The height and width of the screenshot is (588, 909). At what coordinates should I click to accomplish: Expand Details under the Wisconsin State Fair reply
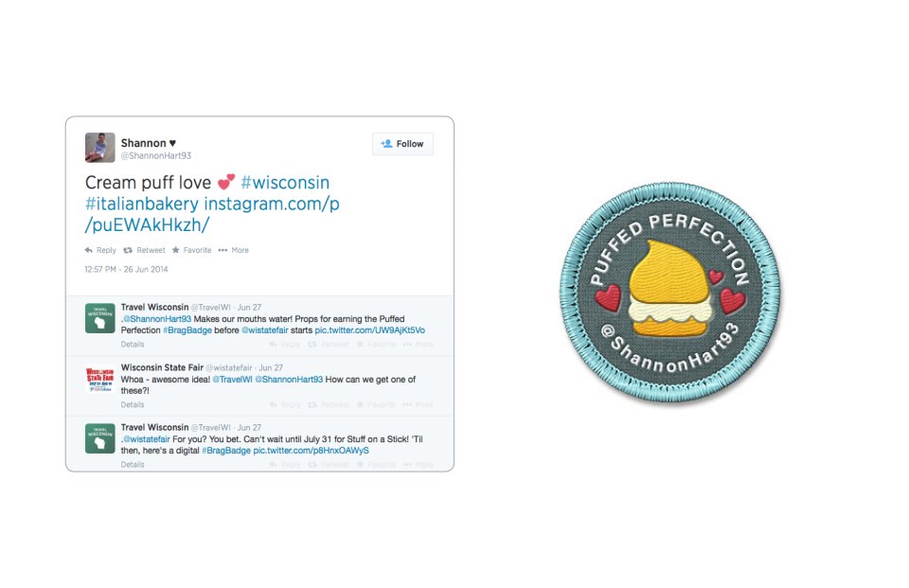(x=133, y=404)
